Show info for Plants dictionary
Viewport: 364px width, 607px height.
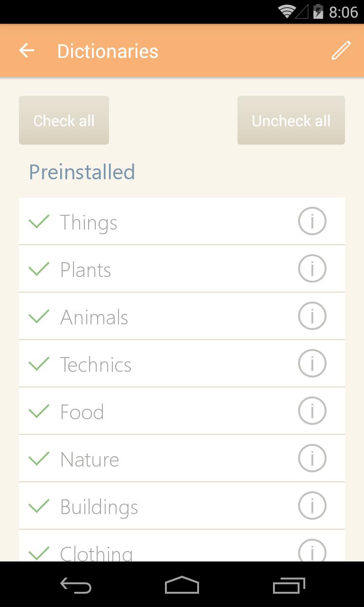pyautogui.click(x=312, y=268)
